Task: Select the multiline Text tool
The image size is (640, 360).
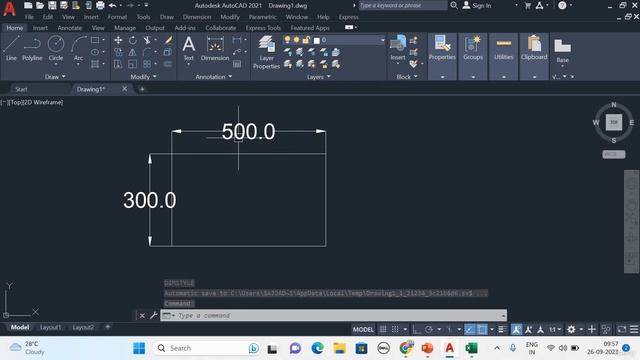Action: pos(189,48)
